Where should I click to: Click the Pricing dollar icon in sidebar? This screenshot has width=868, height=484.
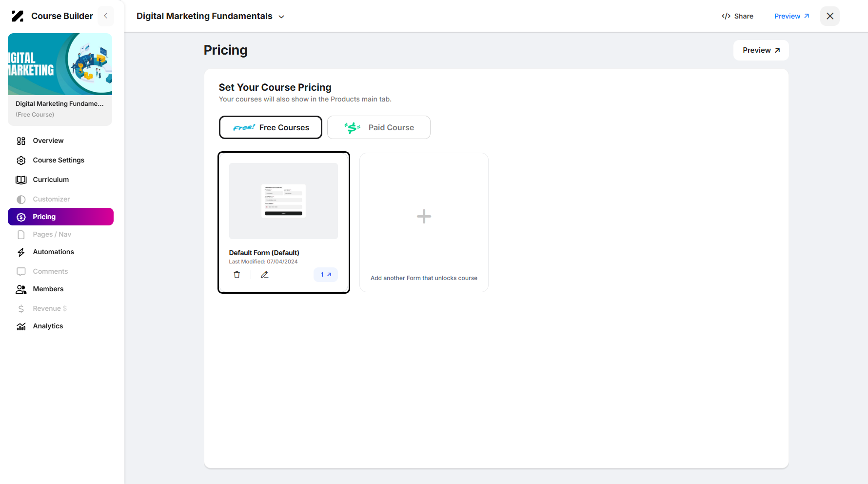tap(21, 217)
